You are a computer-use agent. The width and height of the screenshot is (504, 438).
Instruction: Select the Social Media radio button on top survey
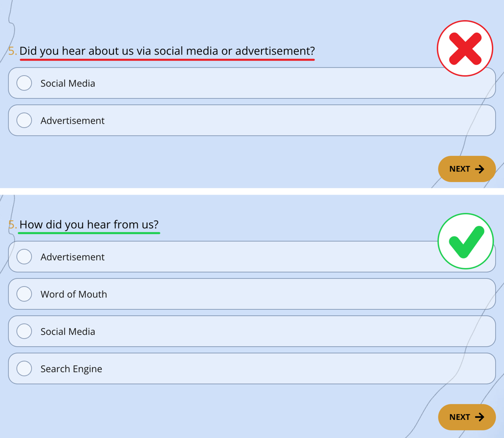click(x=24, y=83)
